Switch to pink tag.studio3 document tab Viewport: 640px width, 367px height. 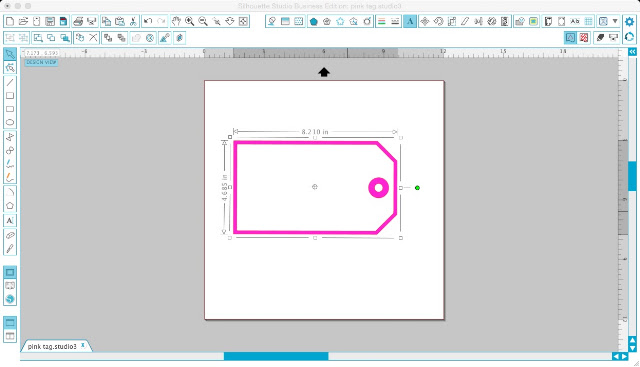click(x=52, y=346)
